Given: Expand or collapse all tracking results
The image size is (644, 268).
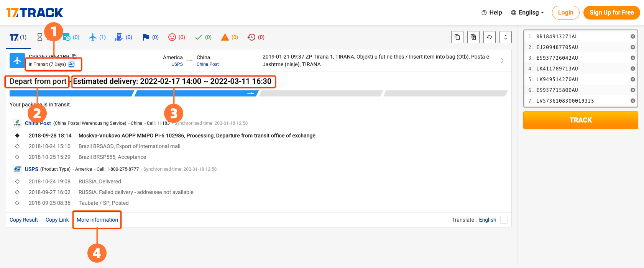Looking at the screenshot, I should pos(506,37).
